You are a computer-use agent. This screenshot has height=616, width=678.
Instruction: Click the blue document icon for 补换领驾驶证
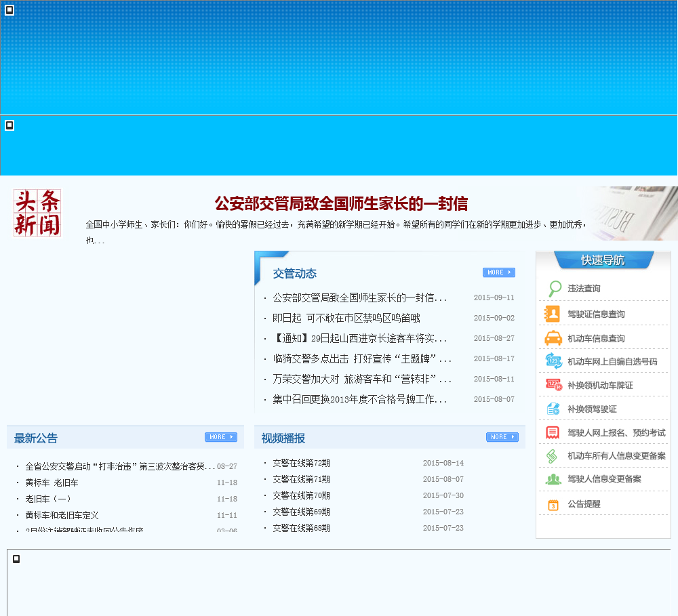click(553, 409)
